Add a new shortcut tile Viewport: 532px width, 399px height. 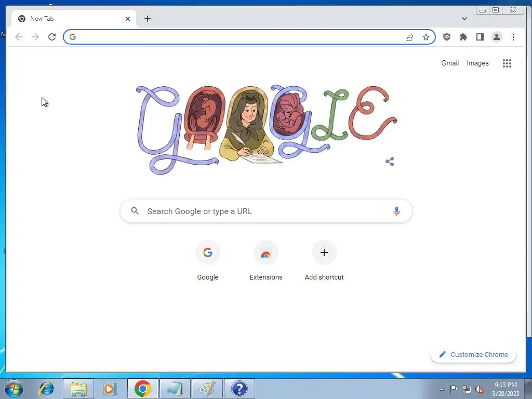coord(324,261)
